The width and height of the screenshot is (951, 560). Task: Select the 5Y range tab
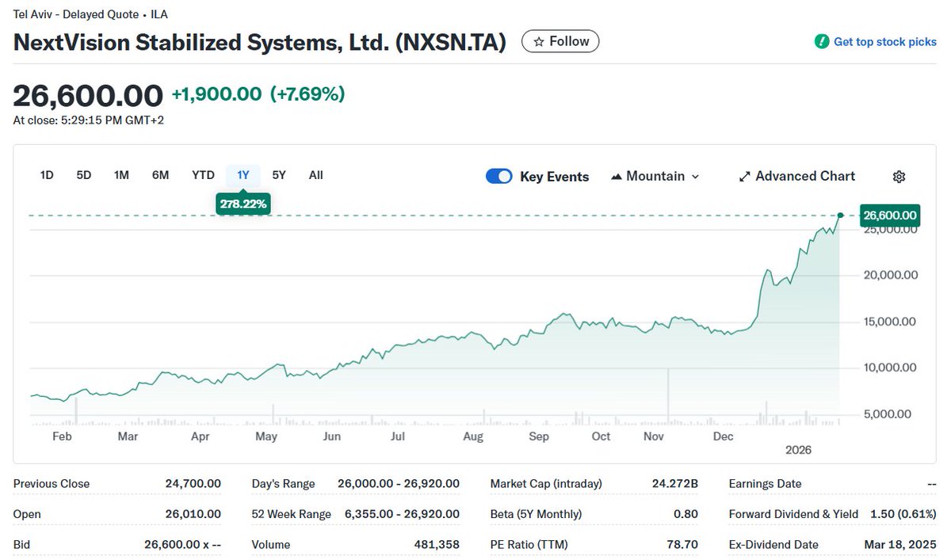[279, 175]
